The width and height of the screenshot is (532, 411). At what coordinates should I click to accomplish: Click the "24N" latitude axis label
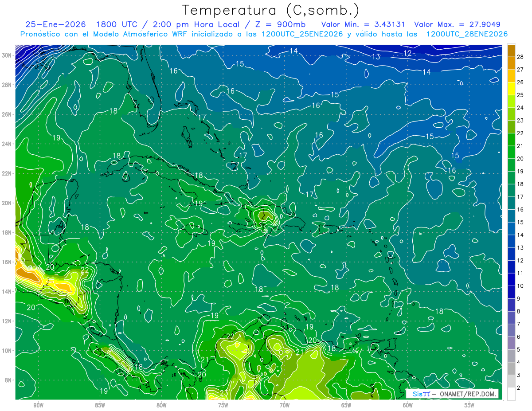[7, 144]
